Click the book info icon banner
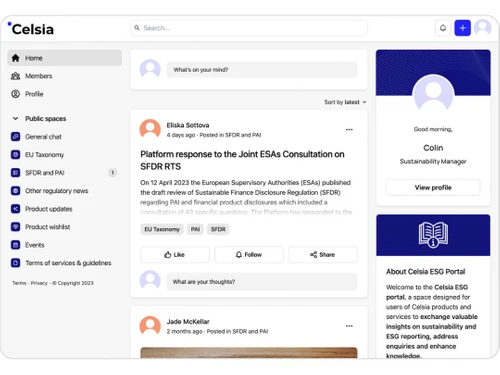The width and height of the screenshot is (500, 375). 433,235
